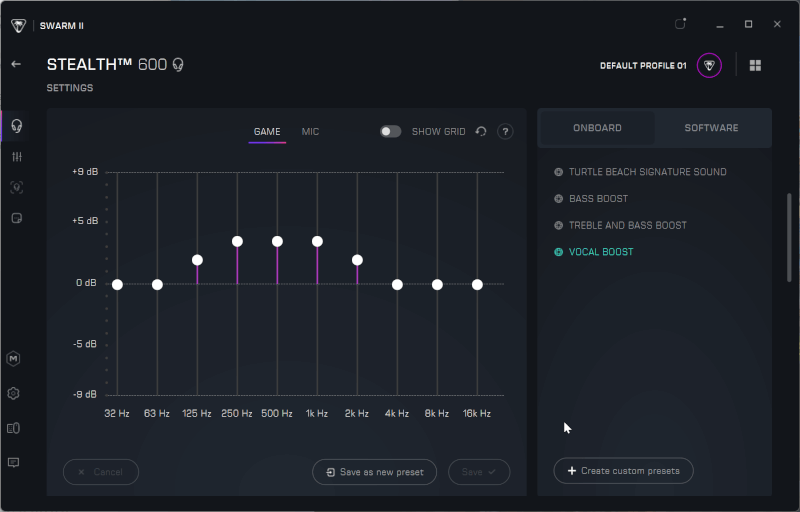Switch to the GAME equalizer tab
The width and height of the screenshot is (800, 512).
pyautogui.click(x=267, y=132)
